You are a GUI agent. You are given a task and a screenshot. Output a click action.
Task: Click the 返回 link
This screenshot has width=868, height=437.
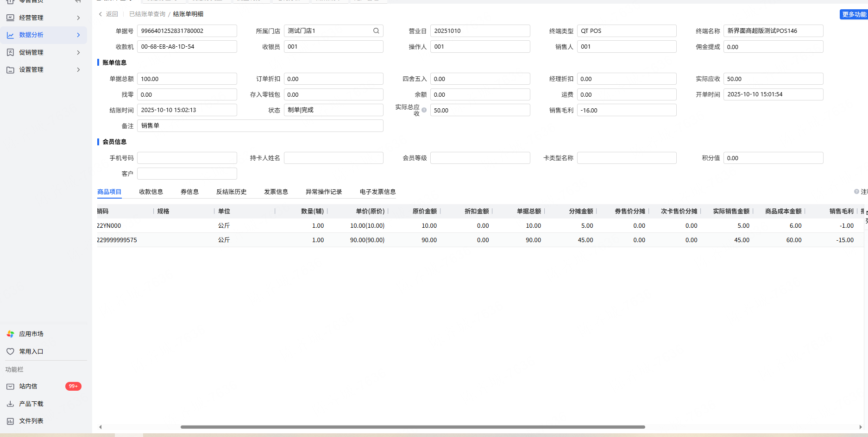(112, 14)
